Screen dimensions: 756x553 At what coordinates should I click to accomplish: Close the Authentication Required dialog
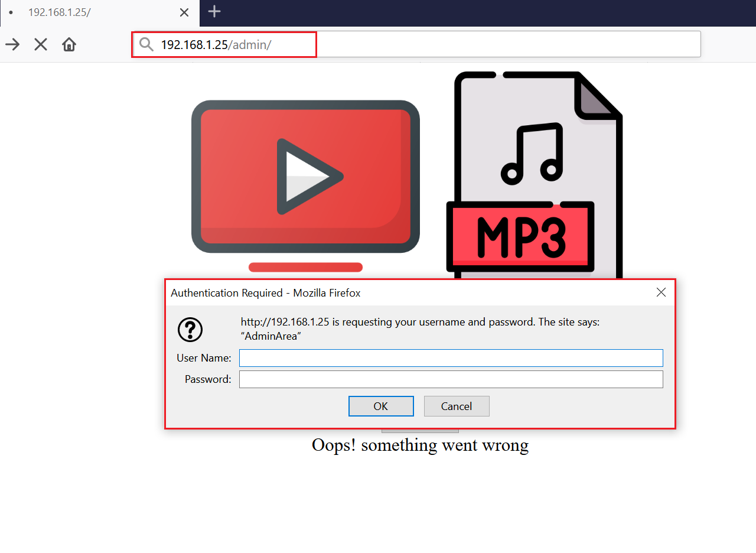661,292
